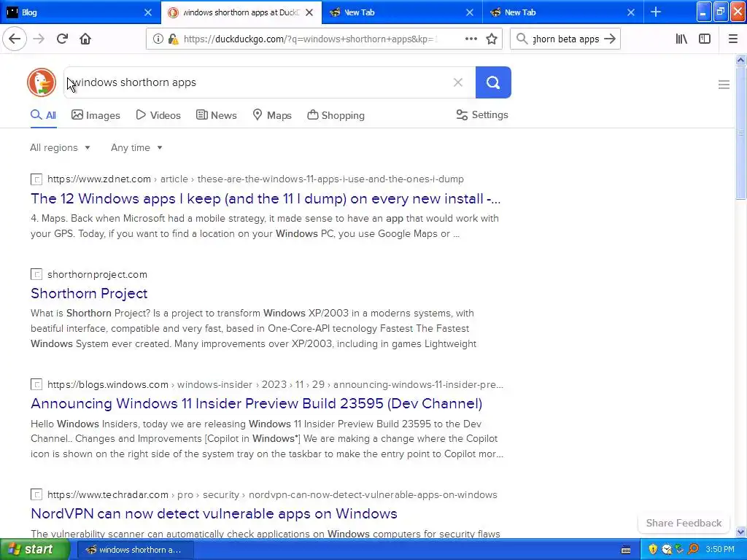
Task: Open Windows 11 Insider Preview Build result
Action: [x=256, y=404]
